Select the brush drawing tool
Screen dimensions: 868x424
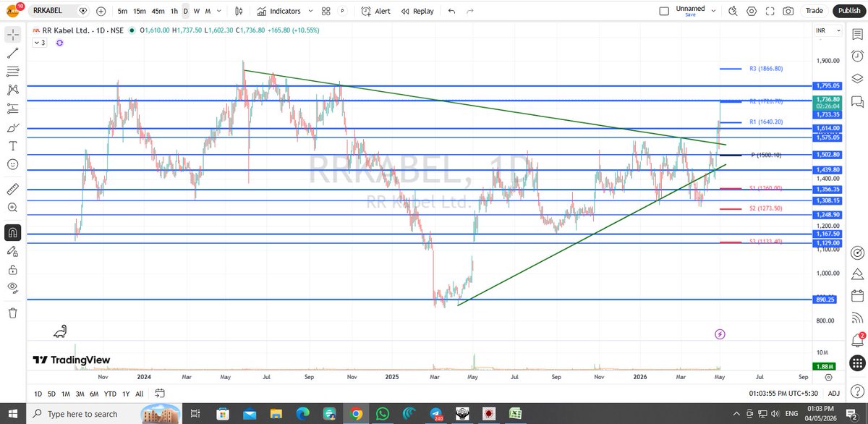click(x=12, y=127)
